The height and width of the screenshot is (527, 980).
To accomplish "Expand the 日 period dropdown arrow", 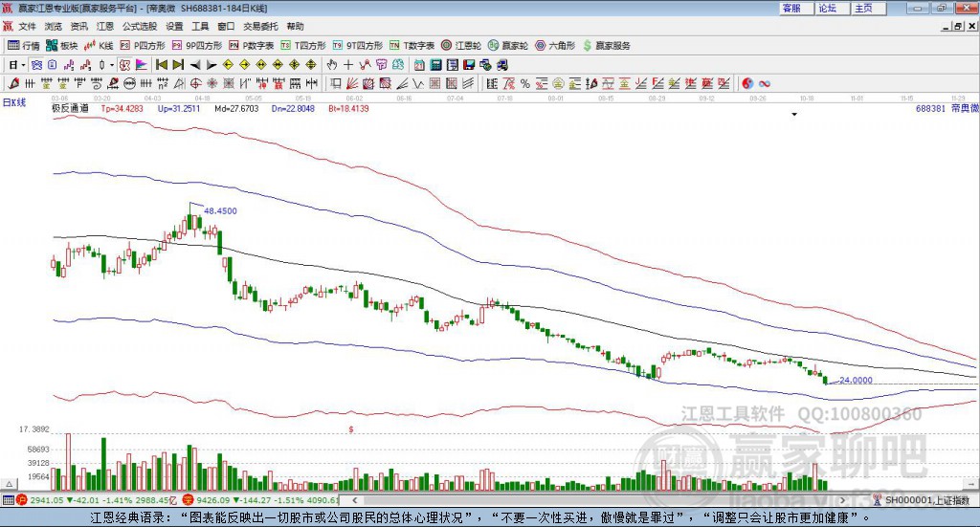I will (23, 65).
